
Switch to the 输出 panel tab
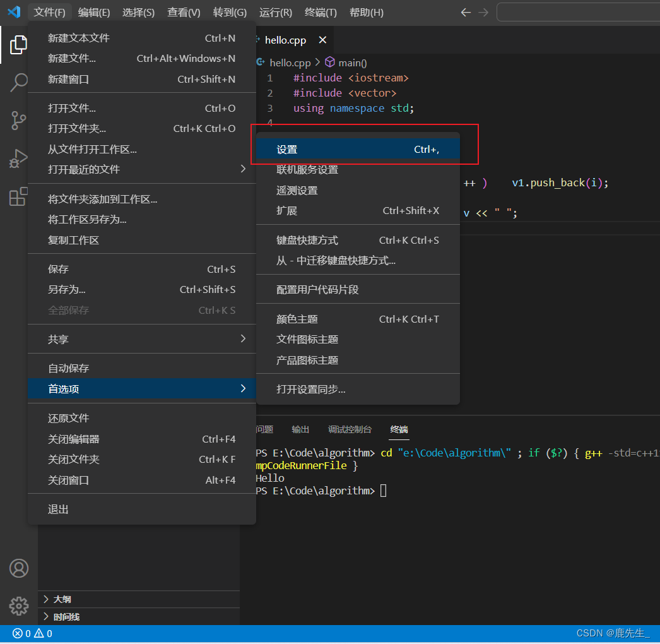point(300,429)
